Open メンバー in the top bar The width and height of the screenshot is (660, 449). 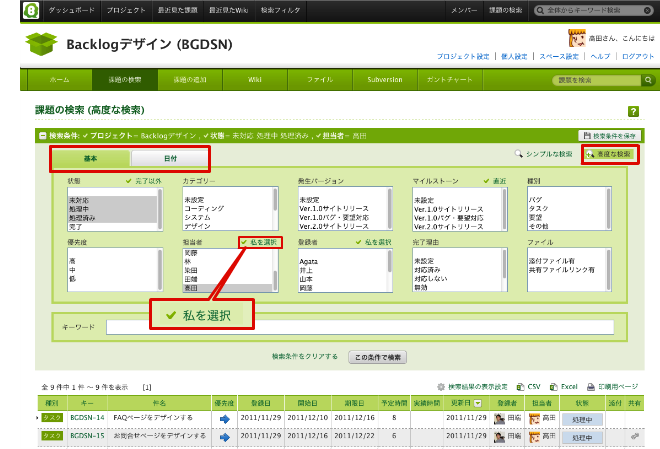pos(464,10)
